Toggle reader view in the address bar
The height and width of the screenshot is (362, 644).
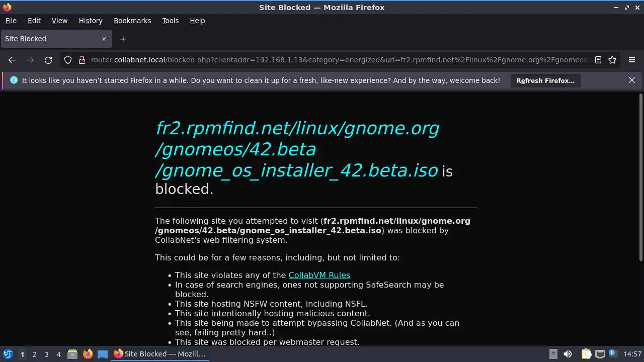point(598,60)
